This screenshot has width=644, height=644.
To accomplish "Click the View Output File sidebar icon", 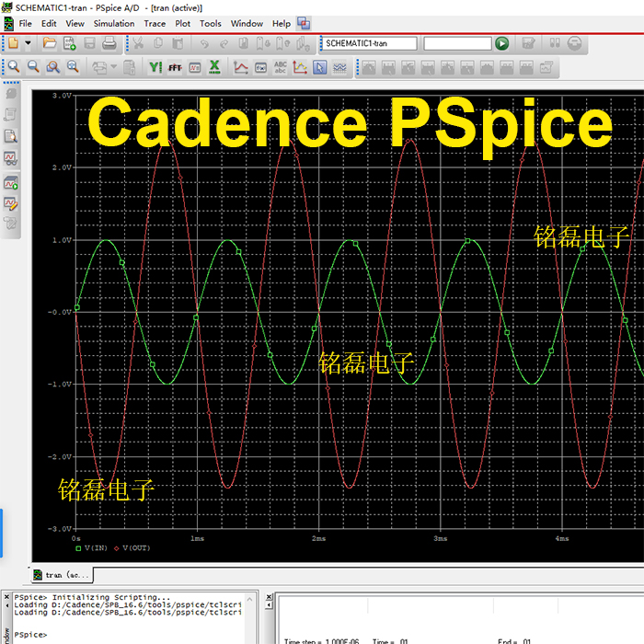I will click(x=10, y=136).
